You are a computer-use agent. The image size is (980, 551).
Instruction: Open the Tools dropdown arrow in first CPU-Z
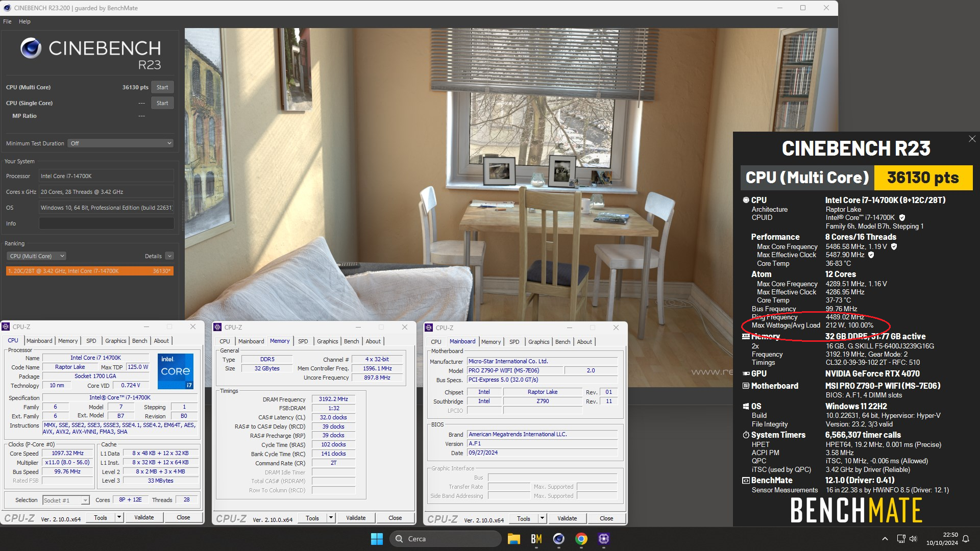119,517
